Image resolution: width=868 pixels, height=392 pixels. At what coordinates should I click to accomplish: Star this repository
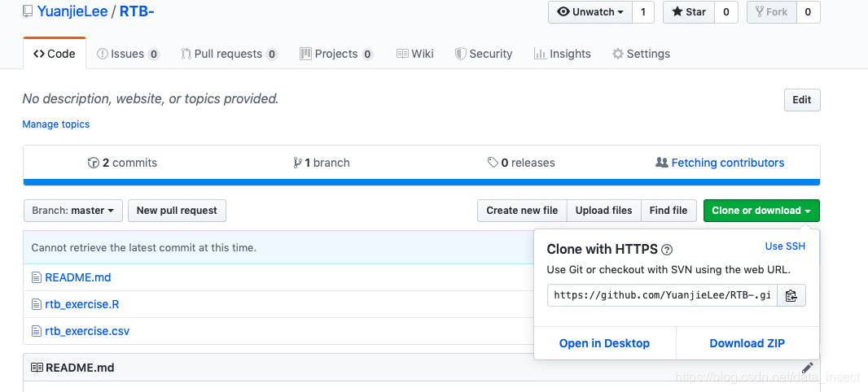[689, 12]
